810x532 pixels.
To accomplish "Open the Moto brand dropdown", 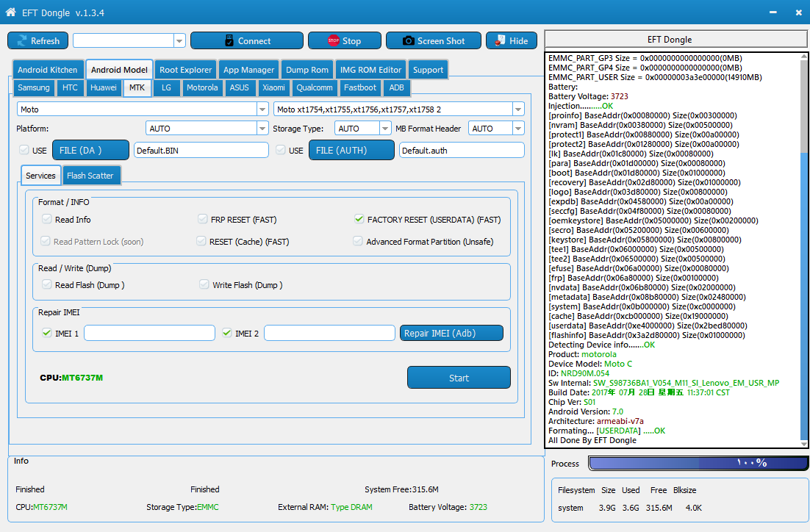I will point(262,109).
